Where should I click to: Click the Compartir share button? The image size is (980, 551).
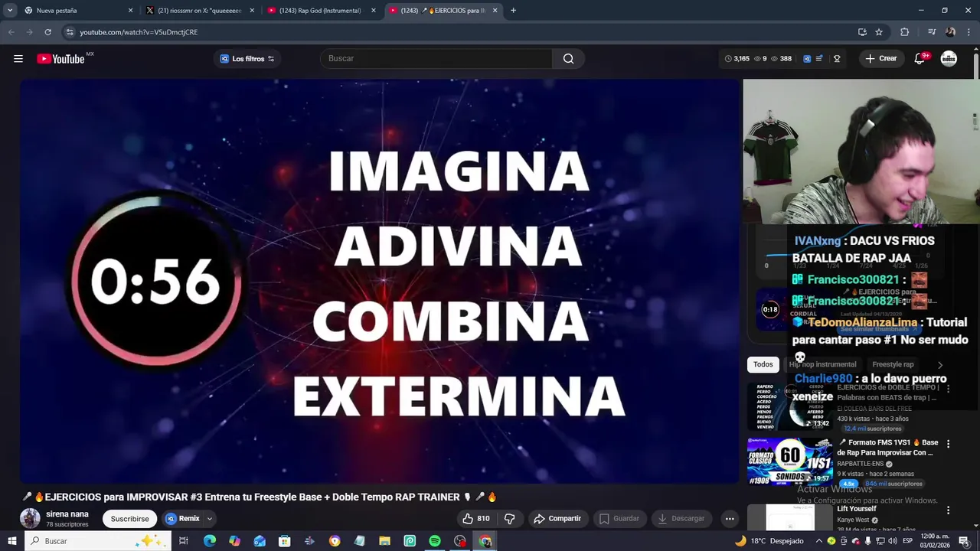[x=557, y=519]
